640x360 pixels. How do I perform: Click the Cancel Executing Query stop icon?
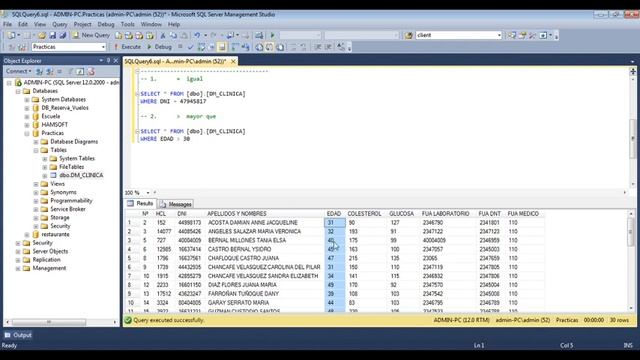pos(180,47)
